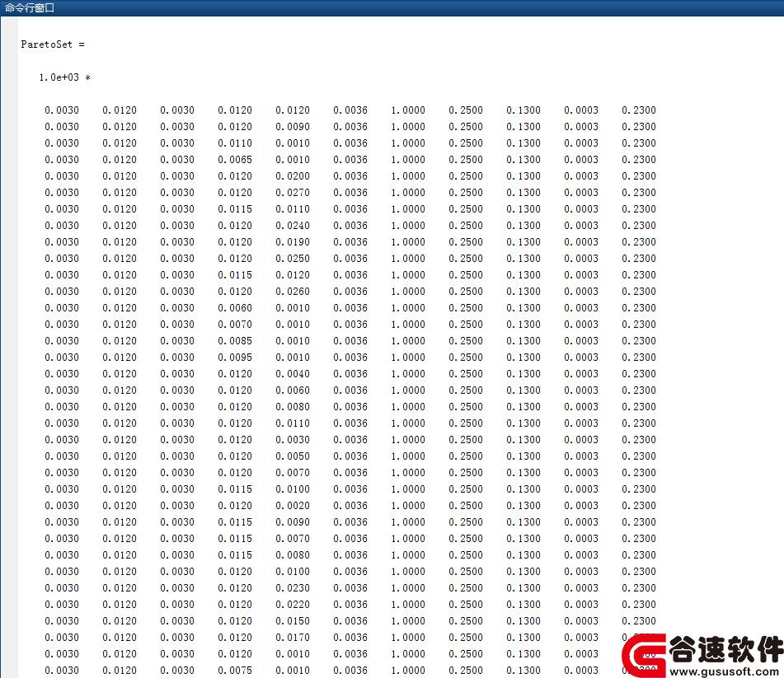
Task: Select the 0.0065 value
Action: [235, 159]
